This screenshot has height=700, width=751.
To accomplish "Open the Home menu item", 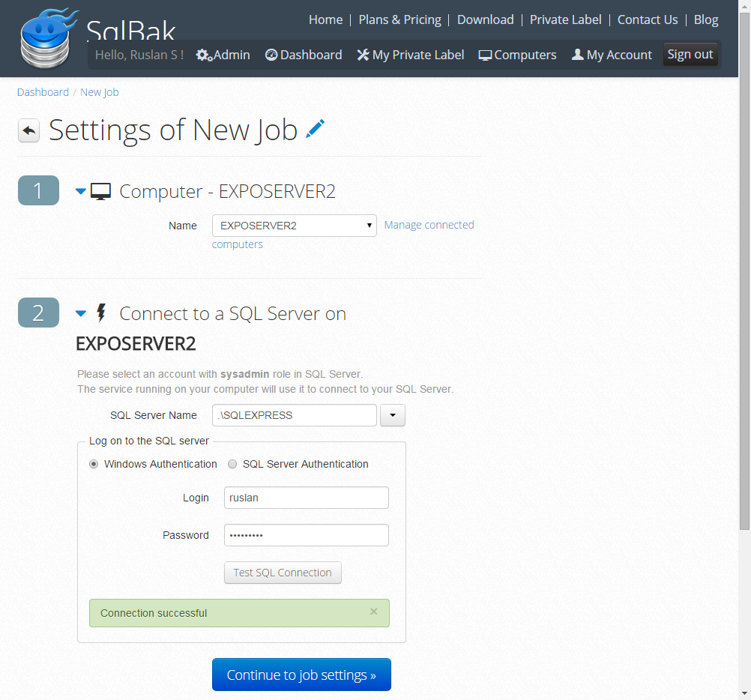I will click(326, 19).
